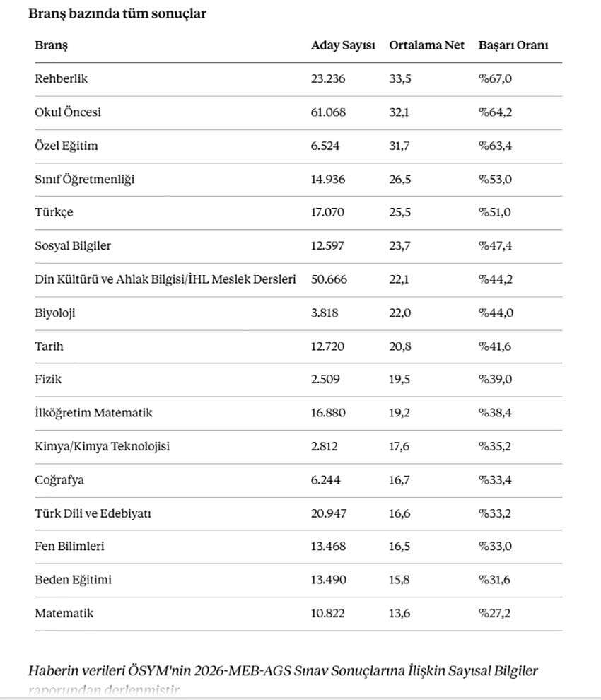601x700 pixels.
Task: Click the Tarih success rate %41,6
Action: tap(495, 346)
